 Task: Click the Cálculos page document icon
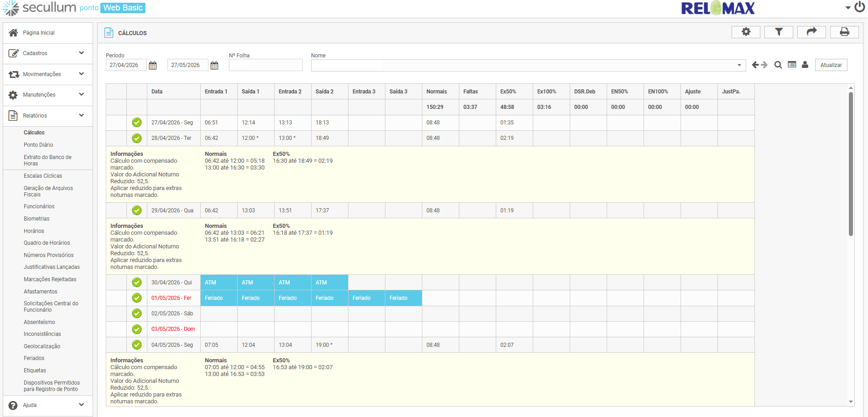point(109,33)
